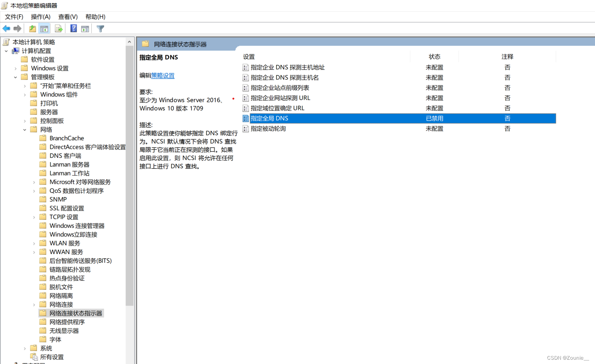The height and width of the screenshot is (364, 595).
Task: Select the DNS 客户端 folder in tree
Action: (65, 156)
